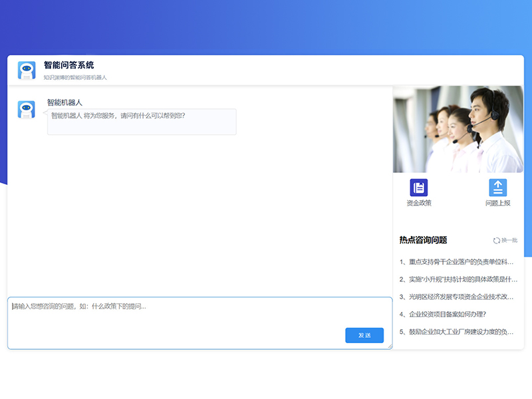The width and height of the screenshot is (532, 399).
Task: Click the 热点咨询问题 heading
Action: click(x=423, y=240)
